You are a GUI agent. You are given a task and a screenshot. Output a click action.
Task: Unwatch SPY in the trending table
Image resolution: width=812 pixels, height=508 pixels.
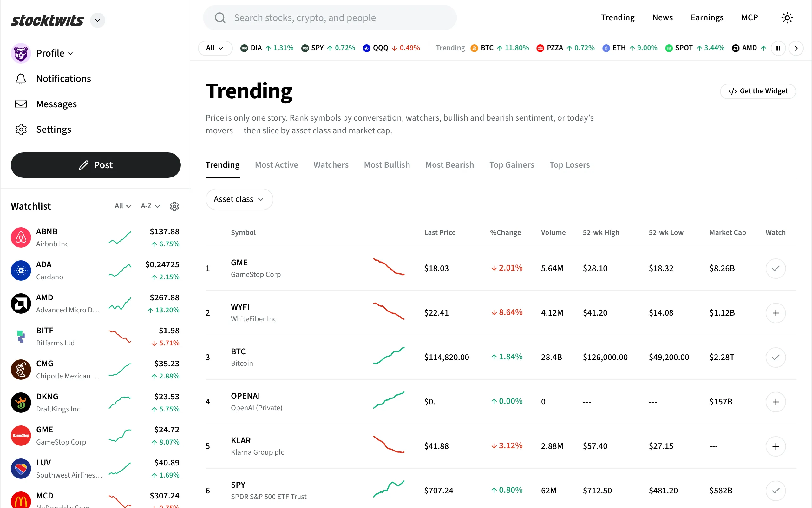click(x=776, y=491)
